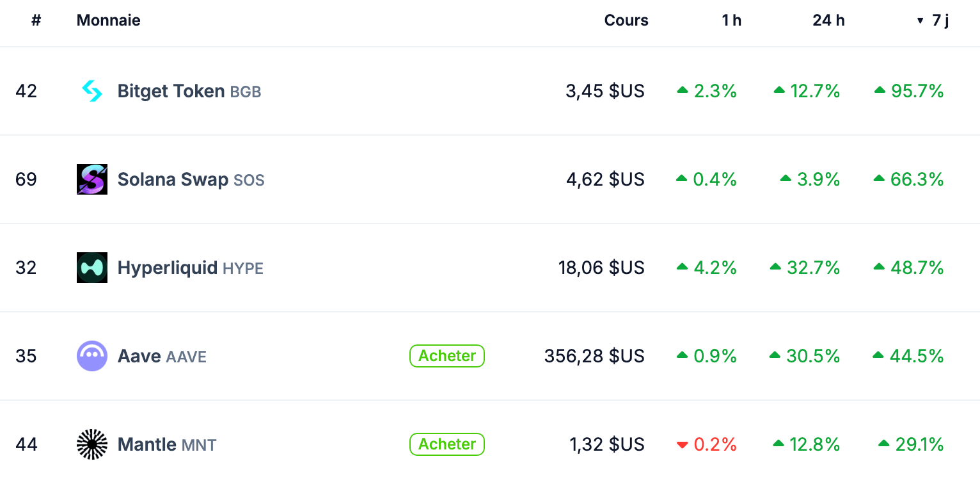Sort by the 7 j column arrow
The width and height of the screenshot is (980, 484).
921,20
